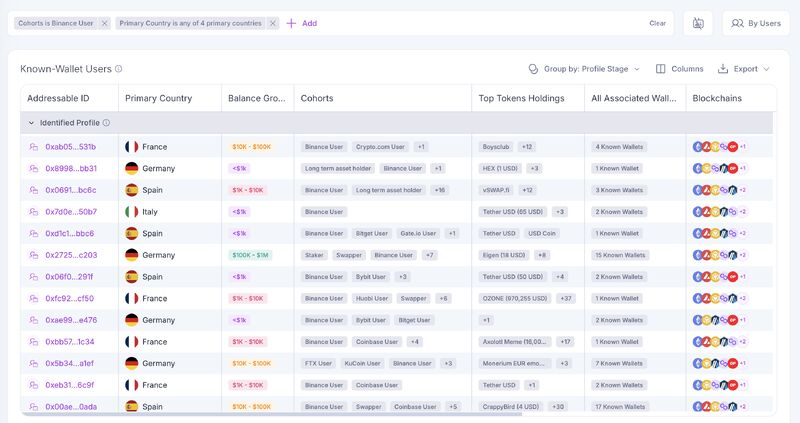The image size is (800, 423).
Task: Click the info icon next to Identified Profile
Action: tap(106, 123)
